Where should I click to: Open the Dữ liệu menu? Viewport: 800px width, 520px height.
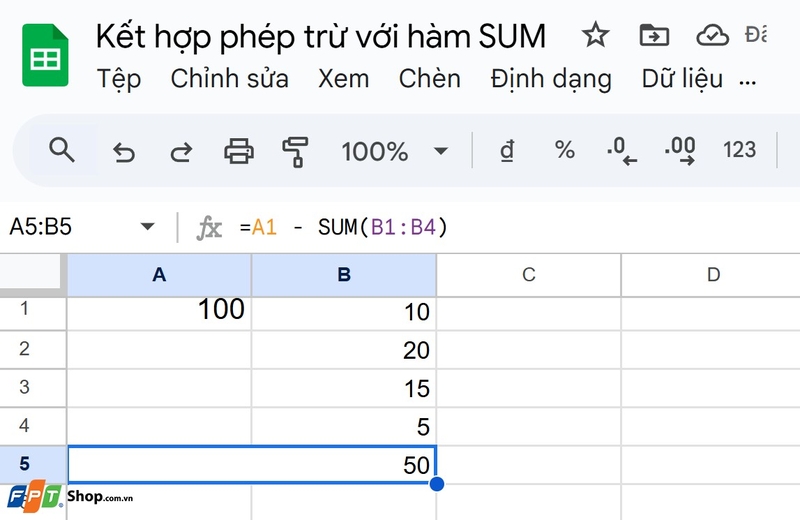(x=682, y=79)
